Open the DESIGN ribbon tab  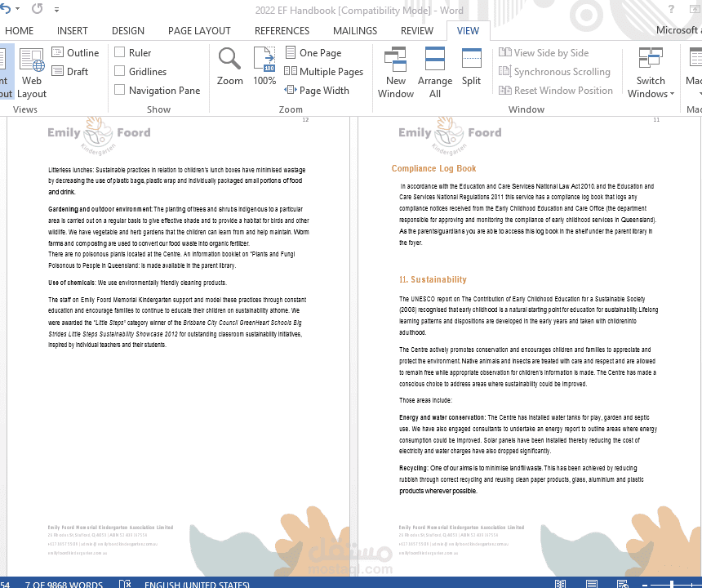coord(128,31)
